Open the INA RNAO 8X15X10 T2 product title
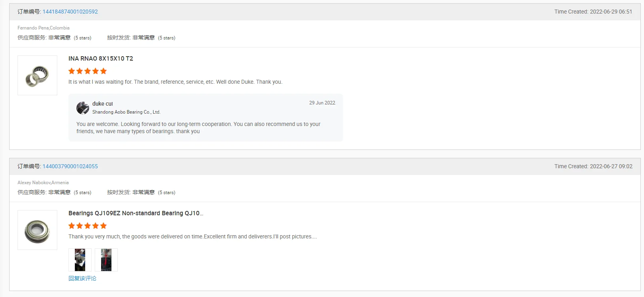The image size is (644, 297). coord(101,59)
